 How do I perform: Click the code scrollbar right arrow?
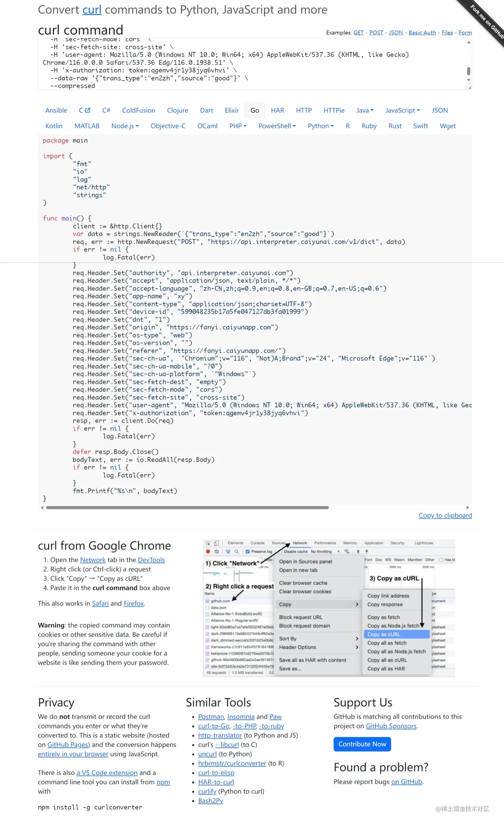(x=468, y=507)
